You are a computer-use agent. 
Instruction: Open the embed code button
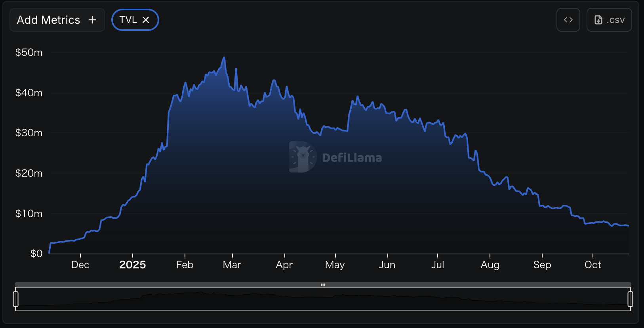pyautogui.click(x=568, y=20)
